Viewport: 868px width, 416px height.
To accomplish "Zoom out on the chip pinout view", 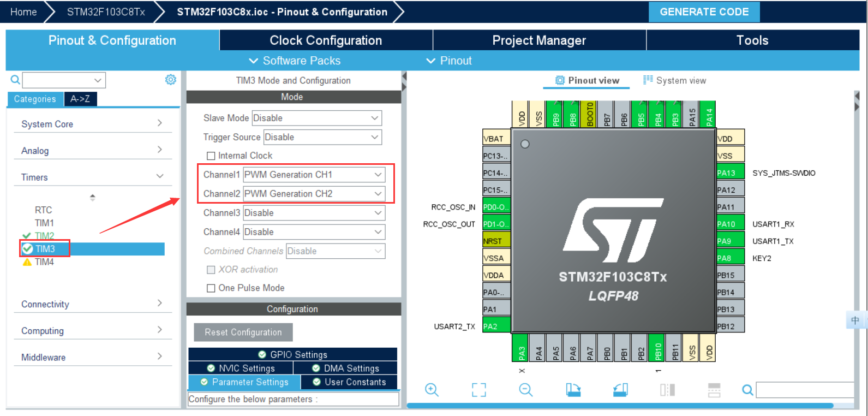I will click(x=525, y=390).
